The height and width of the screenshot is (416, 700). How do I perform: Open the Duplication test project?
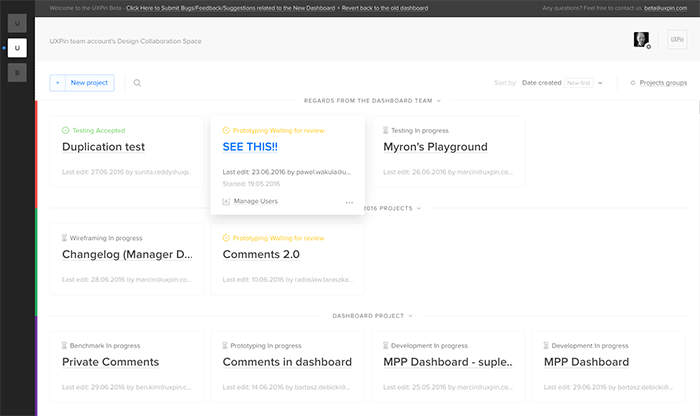pos(104,147)
